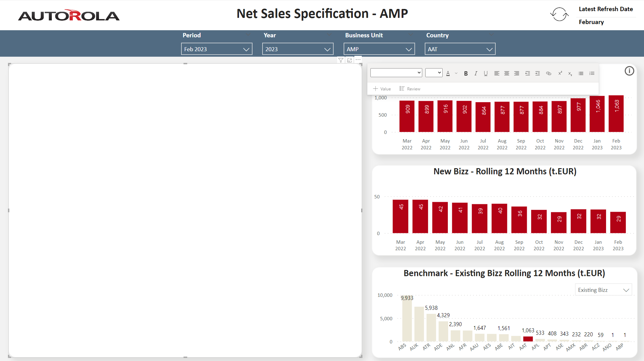This screenshot has width=644, height=361.
Task: Open the Existing Bizz benchmark dropdown
Action: pyautogui.click(x=603, y=290)
